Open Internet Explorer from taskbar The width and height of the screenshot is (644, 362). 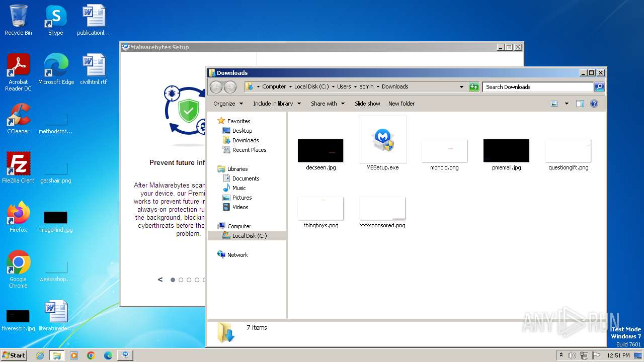40,355
